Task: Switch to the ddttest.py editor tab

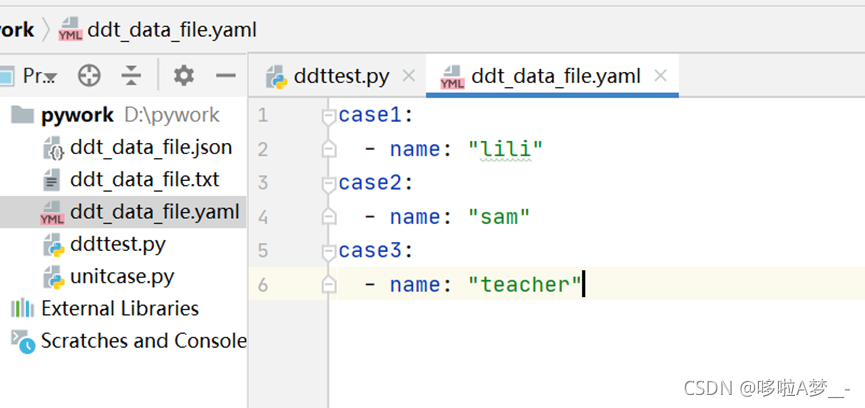Action: point(341,76)
